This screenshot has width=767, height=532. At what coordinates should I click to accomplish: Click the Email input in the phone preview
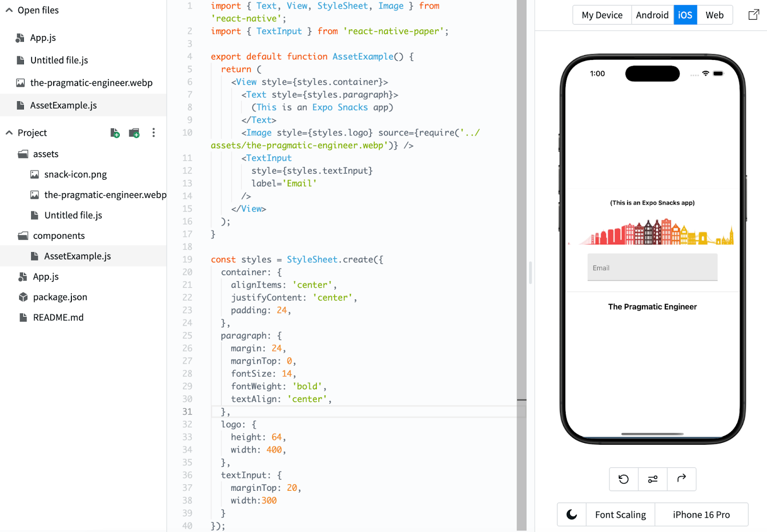[x=652, y=267]
